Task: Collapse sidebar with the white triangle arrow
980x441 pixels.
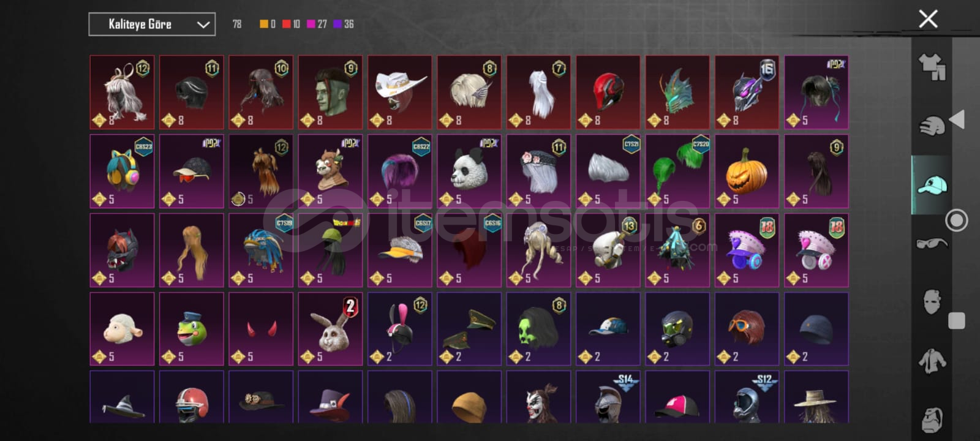Action: 957,119
